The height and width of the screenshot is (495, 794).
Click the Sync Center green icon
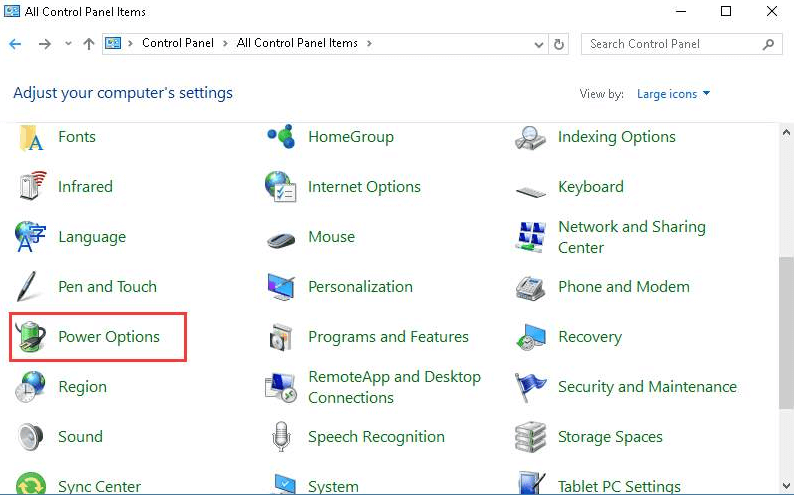click(31, 483)
